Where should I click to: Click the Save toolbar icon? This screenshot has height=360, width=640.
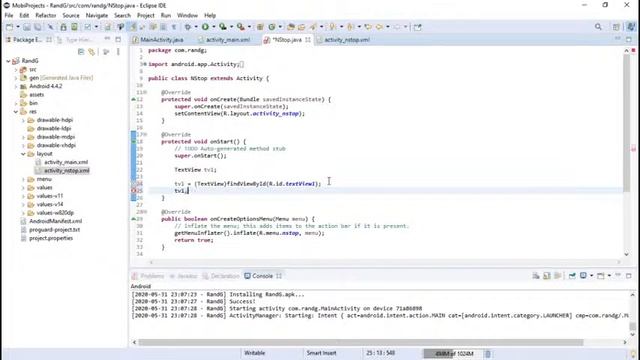27,27
